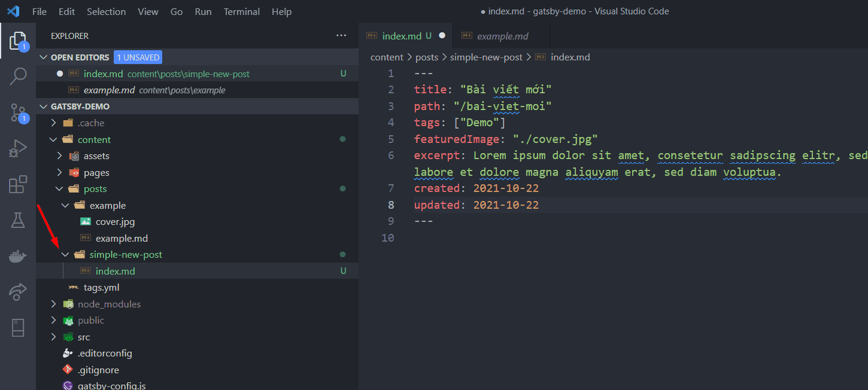Click the unsaved dot on index.md tab
This screenshot has width=868, height=390.
pos(442,36)
